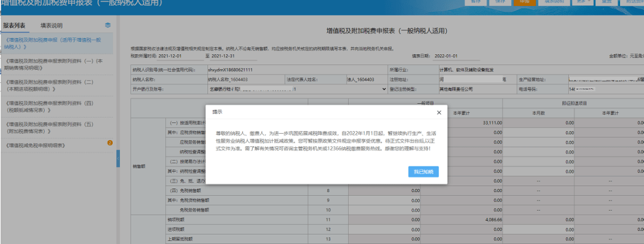
Task: Click the end date field 2021-12-31
Action: pos(235,56)
